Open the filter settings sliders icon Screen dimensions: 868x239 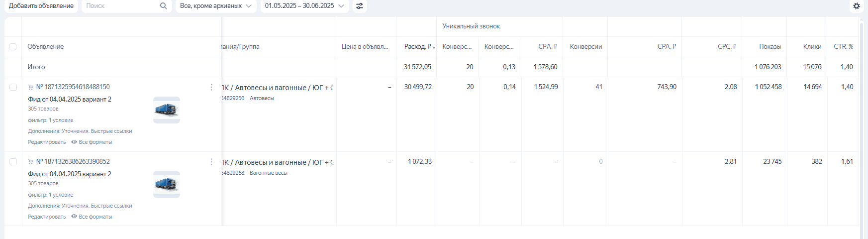coord(360,6)
